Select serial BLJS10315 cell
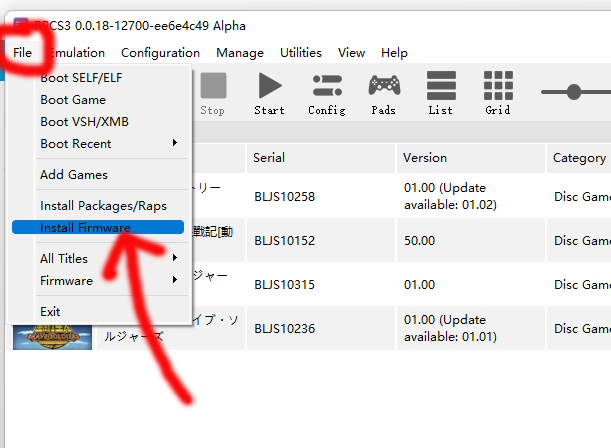Screen dimensions: 611x448 click(x=321, y=284)
